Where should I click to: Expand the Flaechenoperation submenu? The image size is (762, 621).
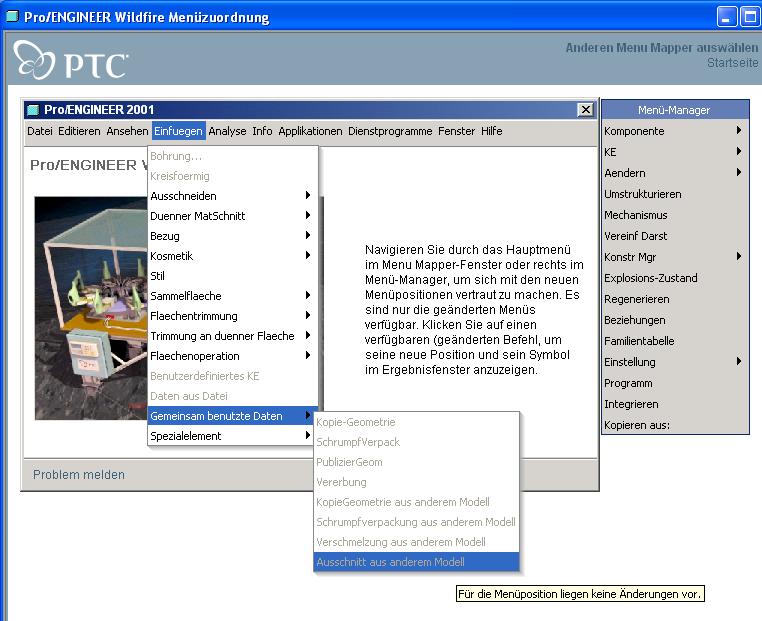pyautogui.click(x=233, y=356)
